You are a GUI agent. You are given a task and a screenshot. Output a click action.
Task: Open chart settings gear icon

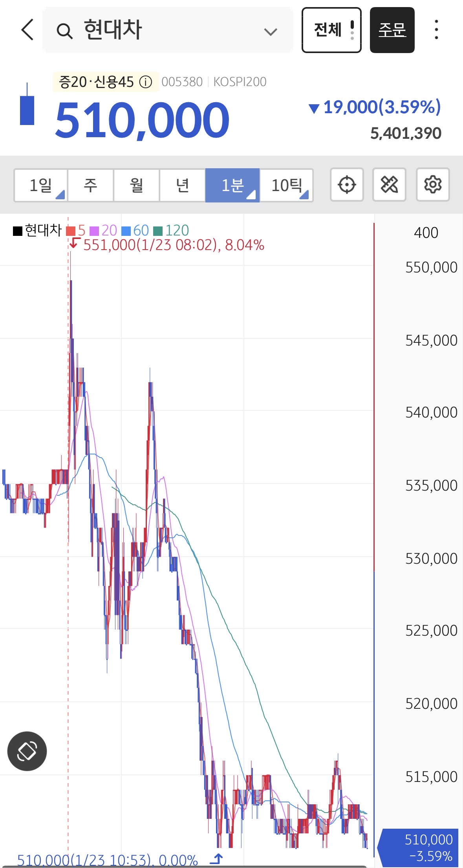tap(433, 185)
